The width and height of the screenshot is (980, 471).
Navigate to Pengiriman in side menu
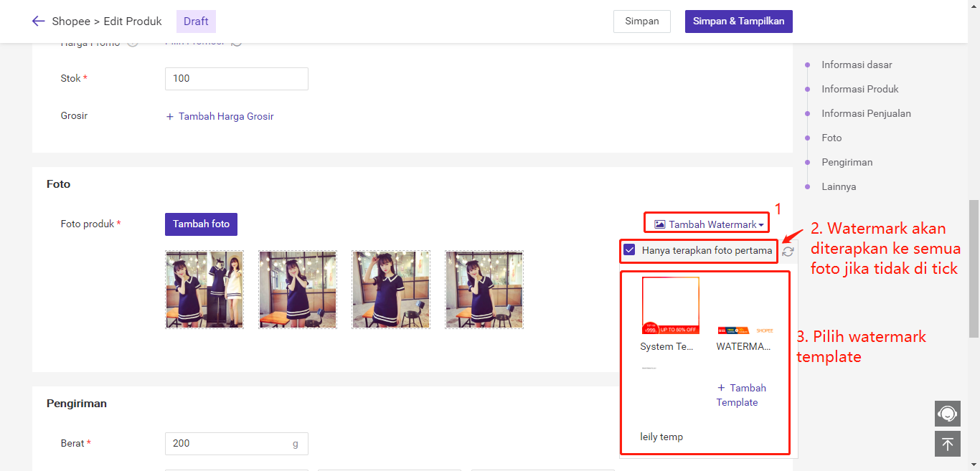click(847, 162)
